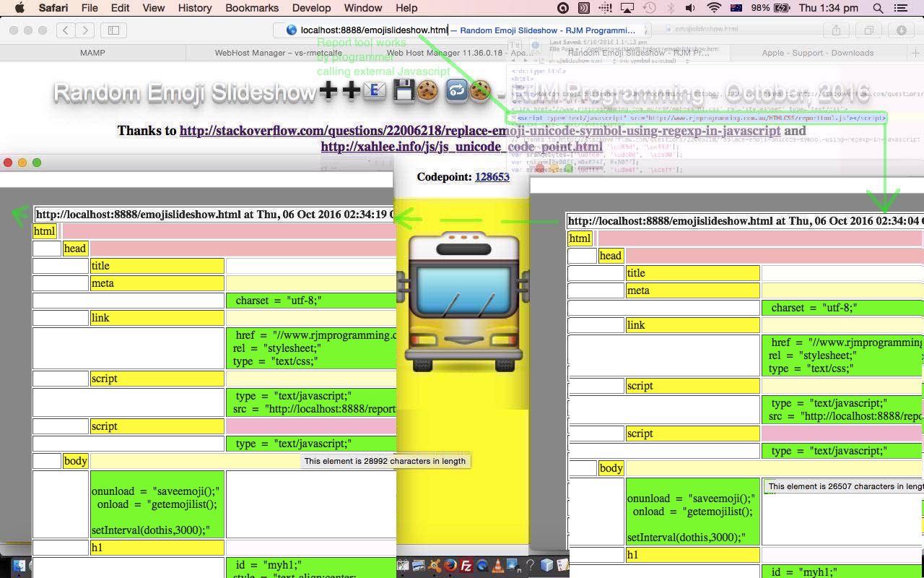924x578 pixels.
Task: Open the Safari share button
Action: click(836, 30)
